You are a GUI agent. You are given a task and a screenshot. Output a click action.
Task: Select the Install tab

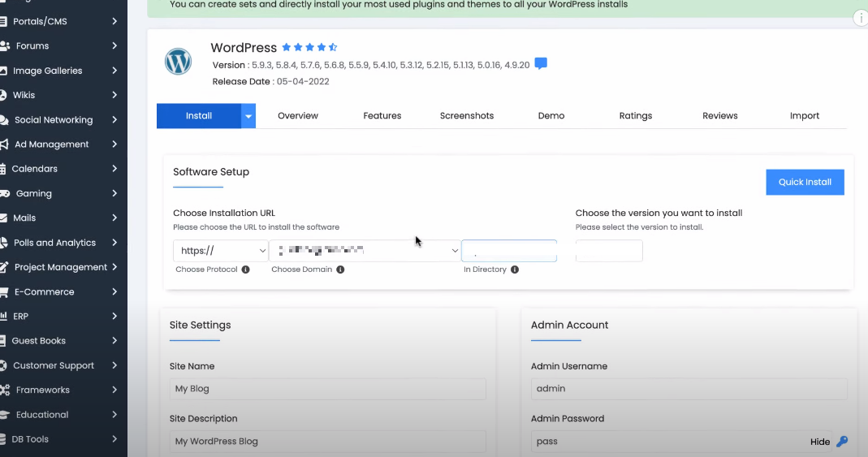pyautogui.click(x=199, y=116)
